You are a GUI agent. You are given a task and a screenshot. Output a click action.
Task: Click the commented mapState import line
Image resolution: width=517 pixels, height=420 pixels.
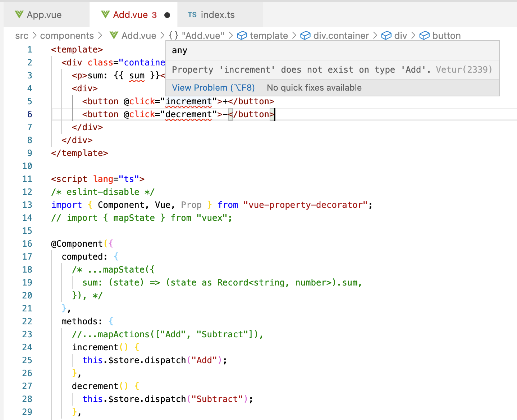(x=142, y=218)
